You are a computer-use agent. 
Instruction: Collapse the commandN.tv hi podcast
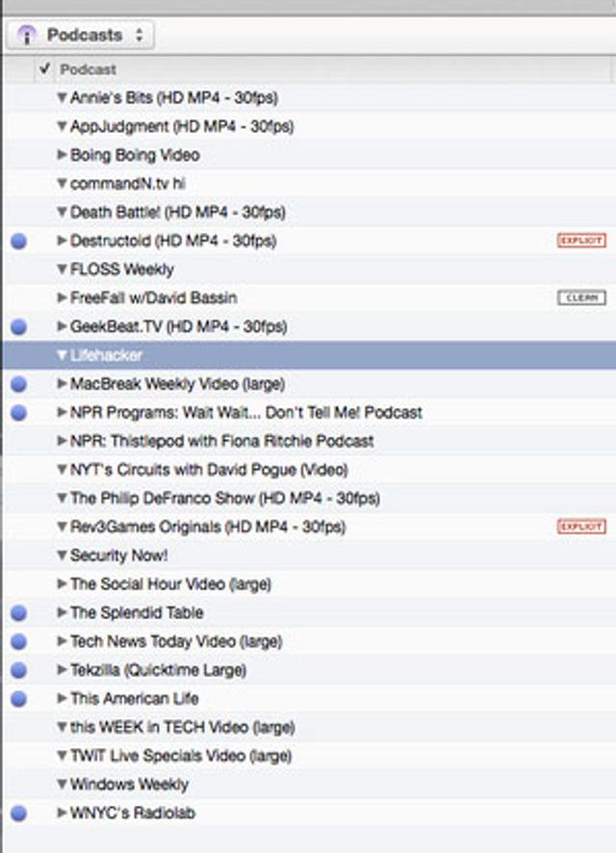[62, 184]
